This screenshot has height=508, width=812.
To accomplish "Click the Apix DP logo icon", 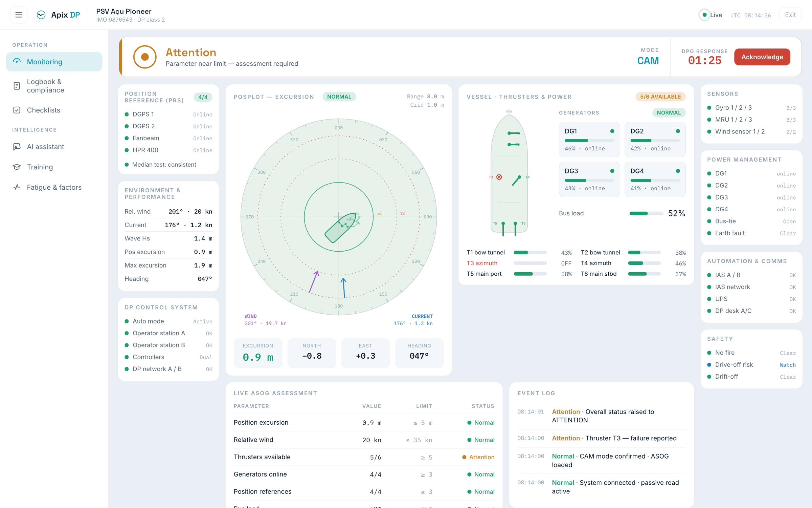I will pyautogui.click(x=41, y=15).
